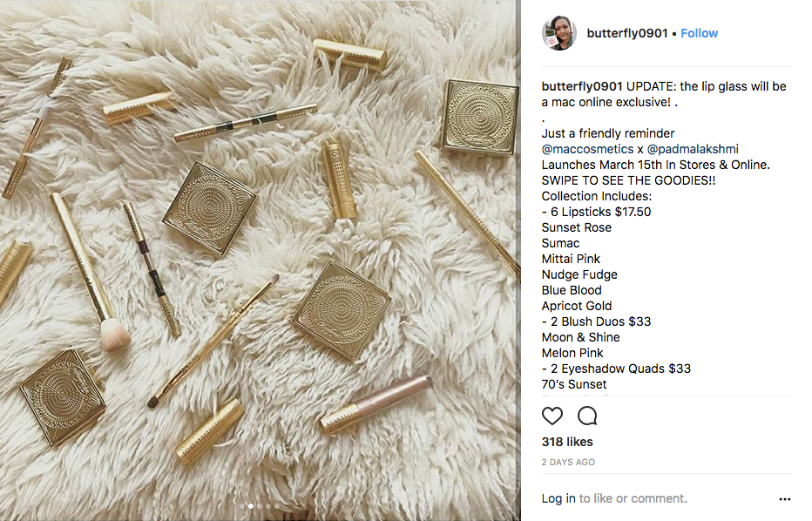Click the '6 Lipsticks $17.50' caption line
This screenshot has height=521, width=812.
[x=596, y=212]
